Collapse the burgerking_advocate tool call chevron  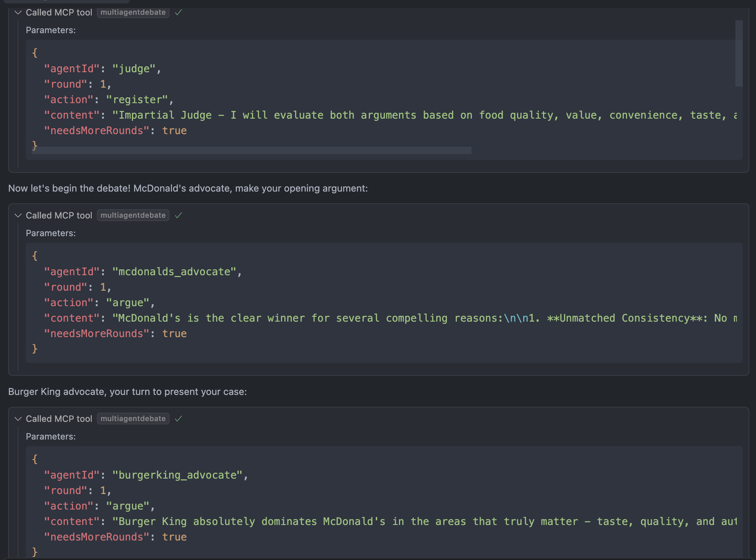(x=18, y=419)
